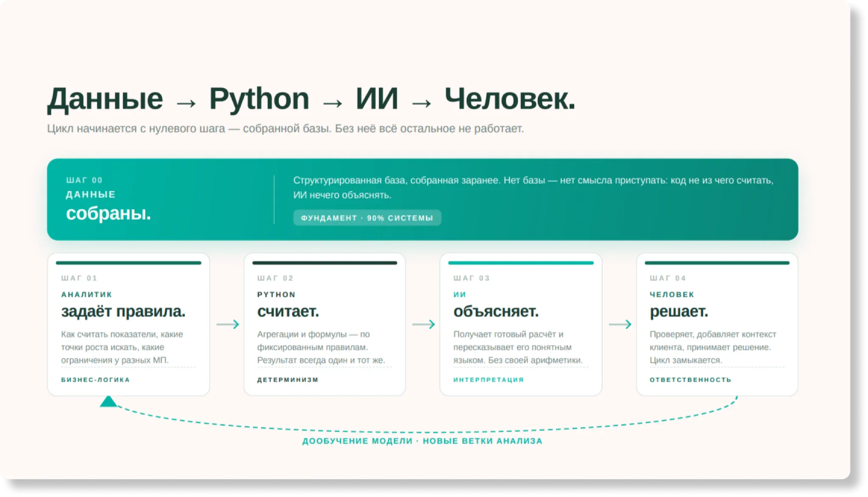Click the "ШАГ 03" label

[472, 278]
